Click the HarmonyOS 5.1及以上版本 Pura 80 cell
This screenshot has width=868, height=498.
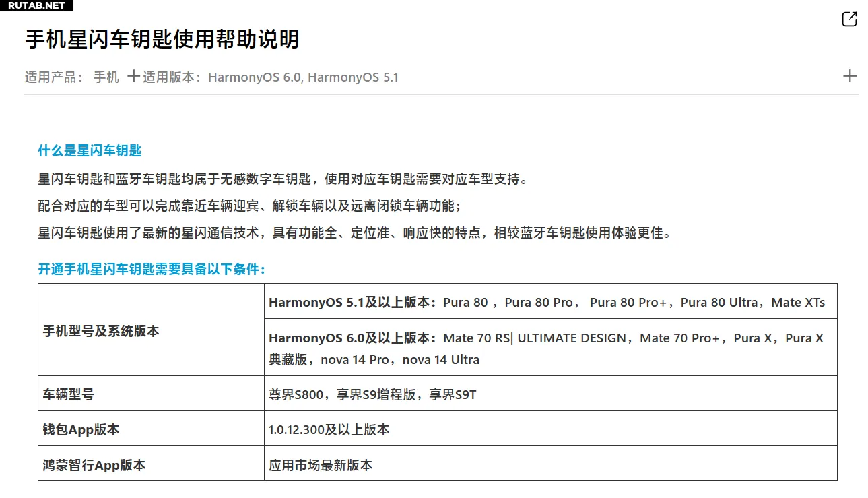coord(546,302)
